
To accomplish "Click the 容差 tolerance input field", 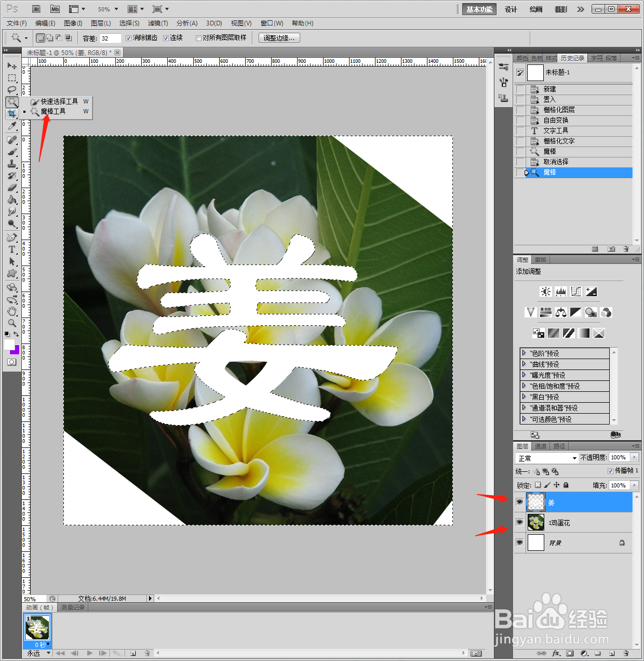I will click(110, 38).
